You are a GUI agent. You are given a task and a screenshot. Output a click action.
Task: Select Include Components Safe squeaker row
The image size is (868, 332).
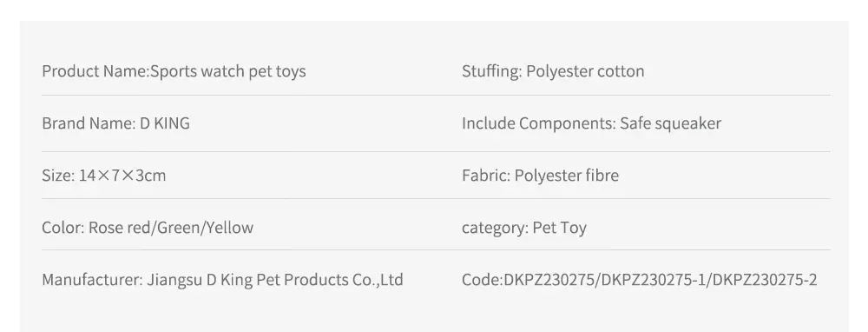[592, 123]
